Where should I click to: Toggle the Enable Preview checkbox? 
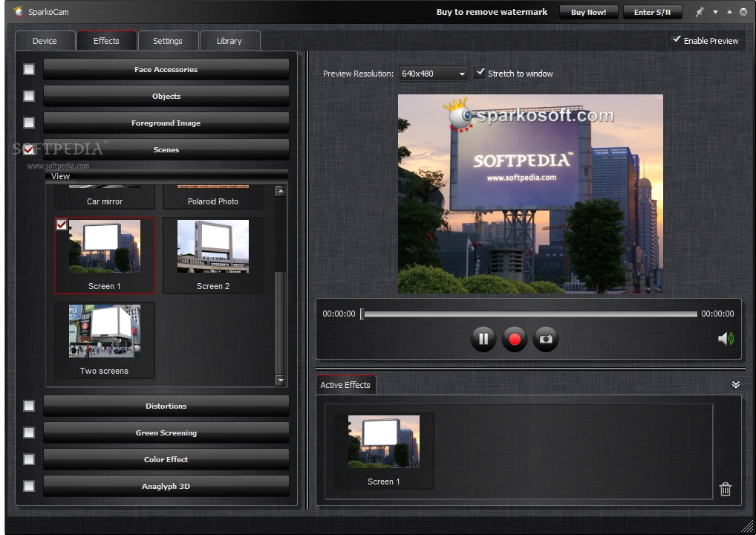tap(676, 40)
